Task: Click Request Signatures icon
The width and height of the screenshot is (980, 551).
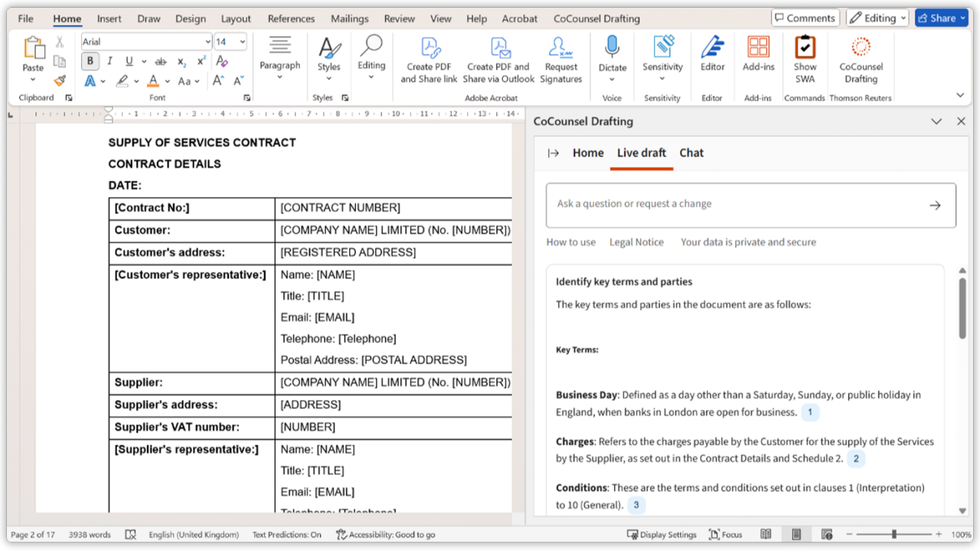Action: click(x=561, y=60)
